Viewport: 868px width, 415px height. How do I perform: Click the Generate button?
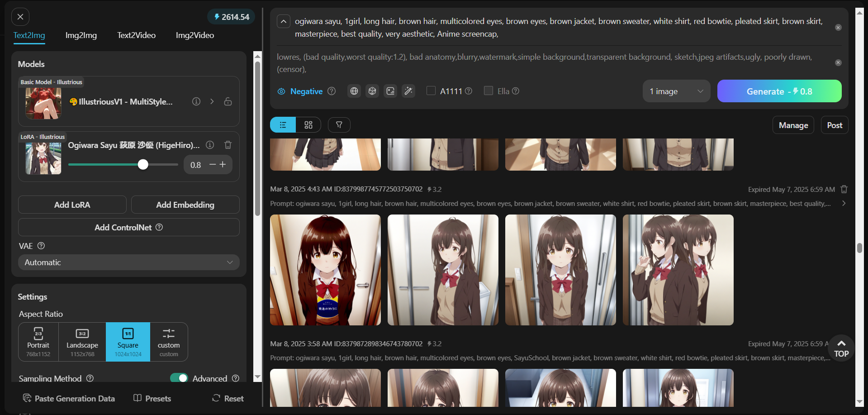779,91
